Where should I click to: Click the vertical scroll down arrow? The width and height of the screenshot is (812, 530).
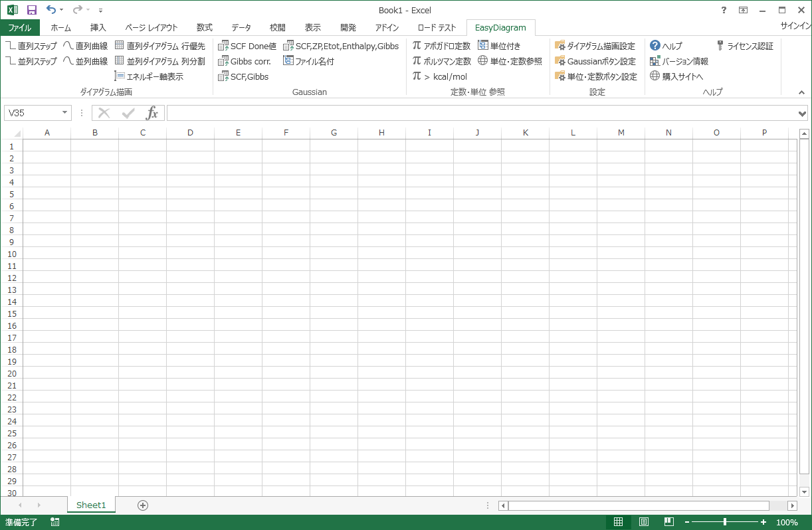pyautogui.click(x=804, y=492)
